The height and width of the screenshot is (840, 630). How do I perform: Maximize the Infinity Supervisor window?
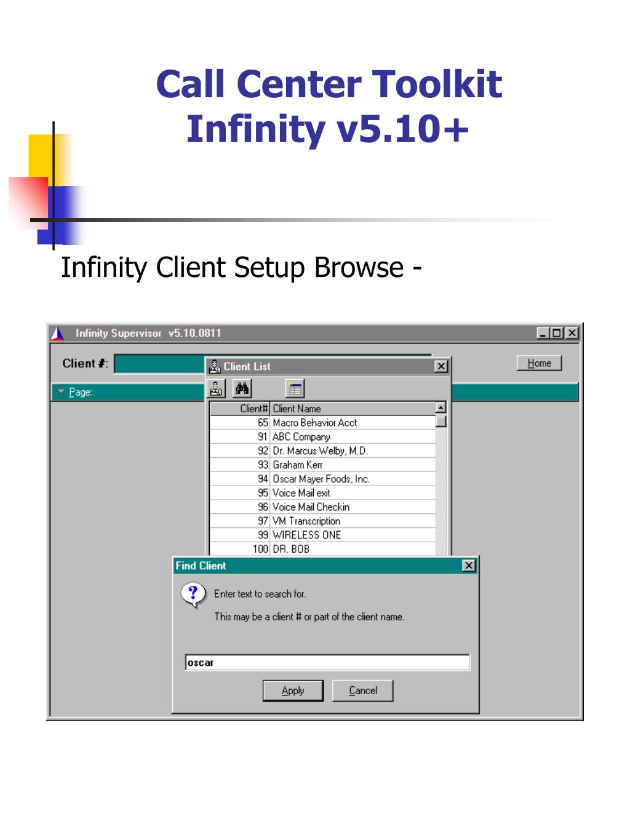[x=557, y=334]
